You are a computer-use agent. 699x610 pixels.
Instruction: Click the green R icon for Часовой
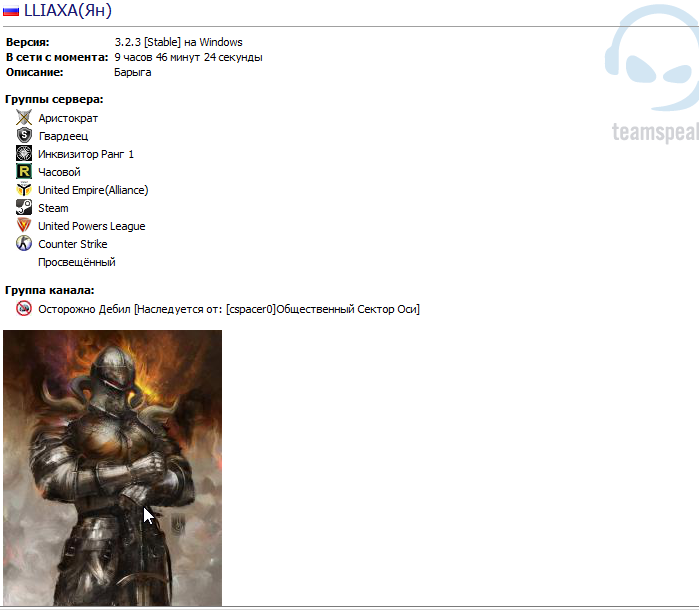[24, 172]
